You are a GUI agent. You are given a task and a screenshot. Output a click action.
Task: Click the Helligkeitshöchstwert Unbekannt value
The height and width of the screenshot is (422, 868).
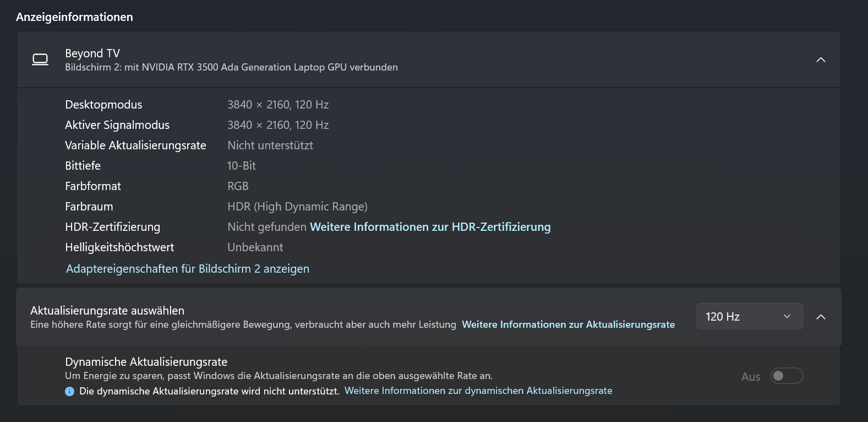click(x=255, y=247)
